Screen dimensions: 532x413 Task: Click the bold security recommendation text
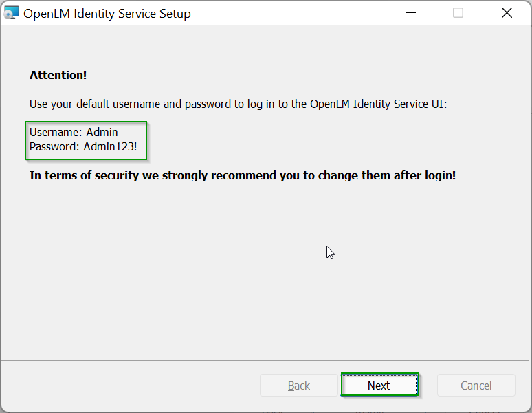(243, 175)
